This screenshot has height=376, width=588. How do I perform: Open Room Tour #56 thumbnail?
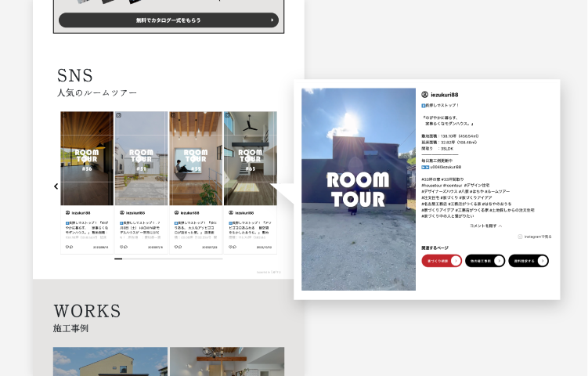tap(87, 158)
